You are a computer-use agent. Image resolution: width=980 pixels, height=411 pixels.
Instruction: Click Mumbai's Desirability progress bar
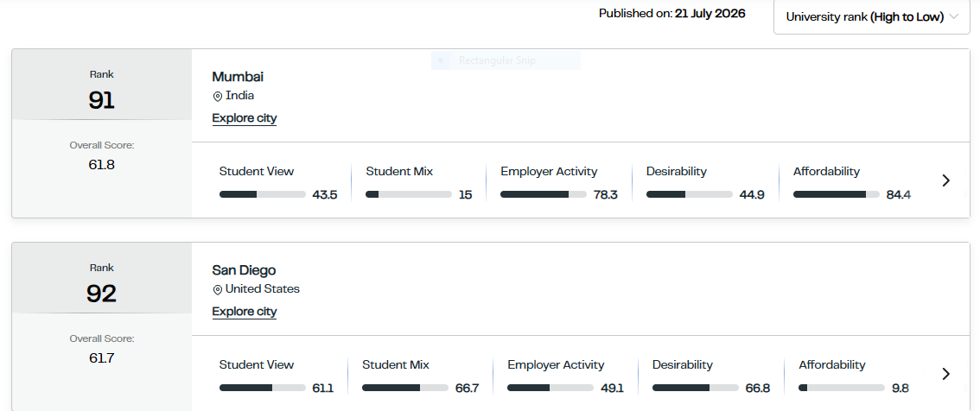tap(690, 195)
